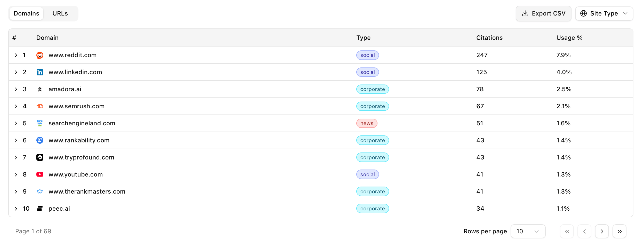Click the searchengineland.com domain name
The image size is (644, 245).
coord(82,123)
